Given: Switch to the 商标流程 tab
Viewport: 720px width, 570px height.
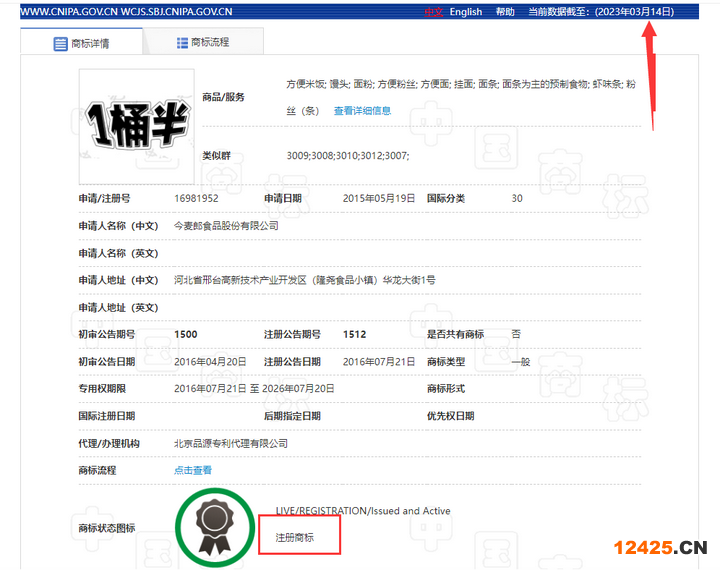Looking at the screenshot, I should pyautogui.click(x=203, y=42).
